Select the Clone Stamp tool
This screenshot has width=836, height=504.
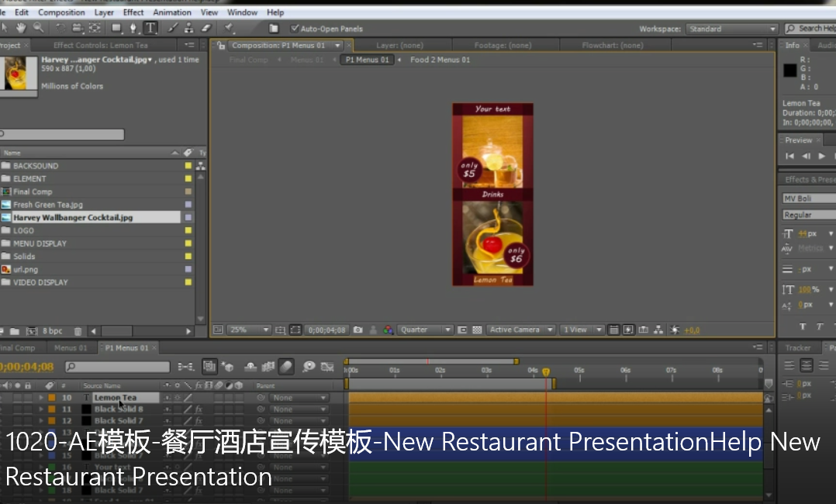[x=188, y=28]
